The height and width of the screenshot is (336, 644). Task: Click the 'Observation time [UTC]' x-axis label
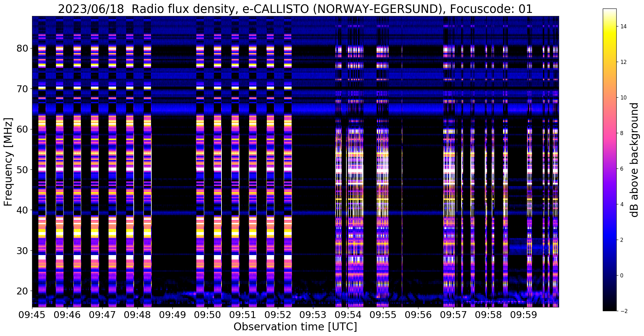click(x=295, y=327)
